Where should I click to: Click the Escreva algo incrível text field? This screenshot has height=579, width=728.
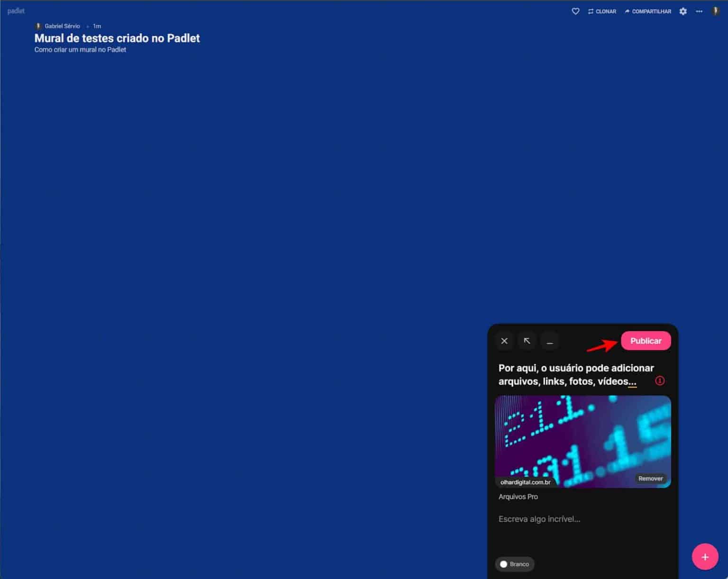point(539,519)
